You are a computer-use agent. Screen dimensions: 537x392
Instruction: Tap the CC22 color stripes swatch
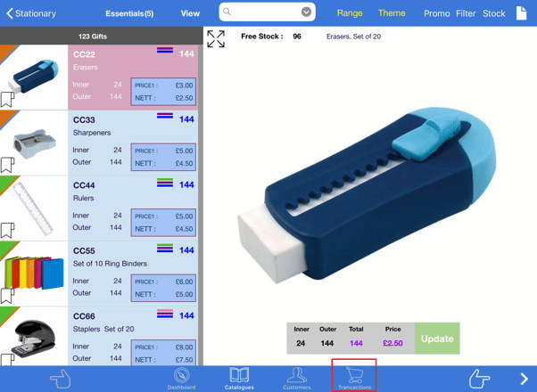click(165, 52)
